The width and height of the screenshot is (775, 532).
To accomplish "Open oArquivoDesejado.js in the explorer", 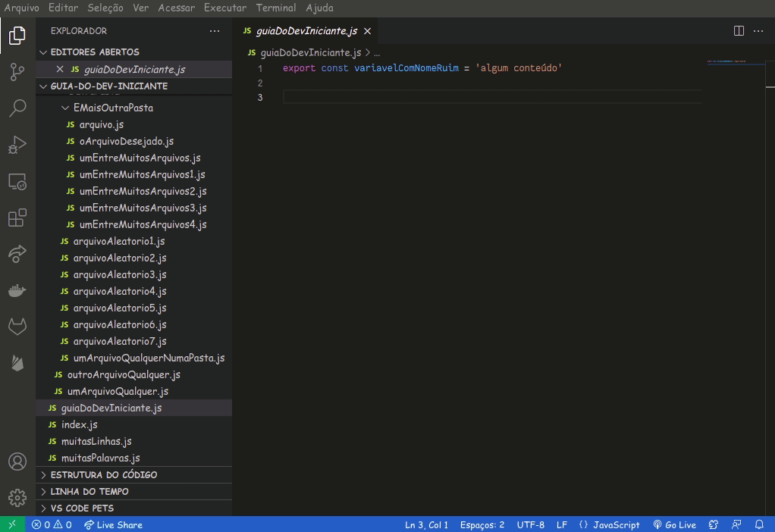I will coord(126,142).
